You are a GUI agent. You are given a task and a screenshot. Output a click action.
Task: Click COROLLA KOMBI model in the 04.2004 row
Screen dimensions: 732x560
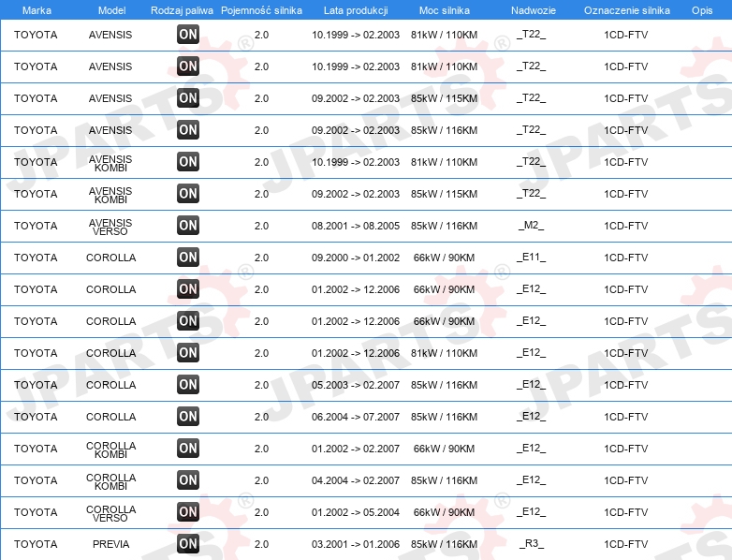111,482
